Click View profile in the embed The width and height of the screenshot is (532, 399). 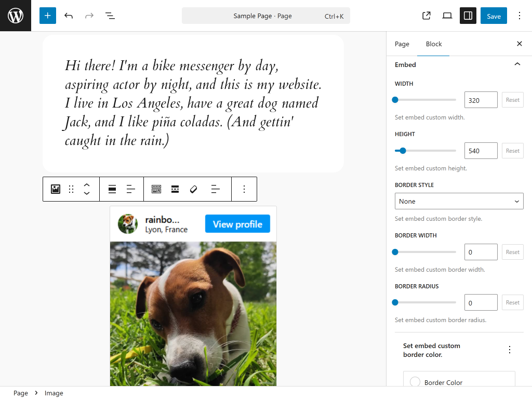point(237,224)
